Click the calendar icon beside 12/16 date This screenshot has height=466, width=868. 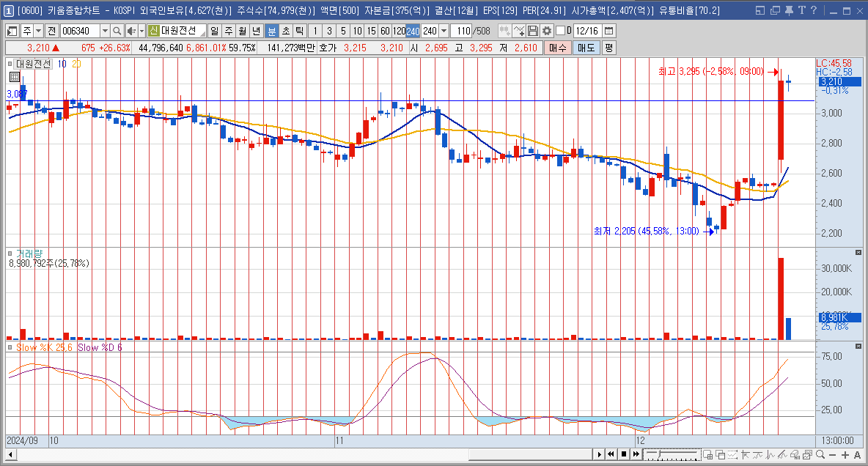609,31
